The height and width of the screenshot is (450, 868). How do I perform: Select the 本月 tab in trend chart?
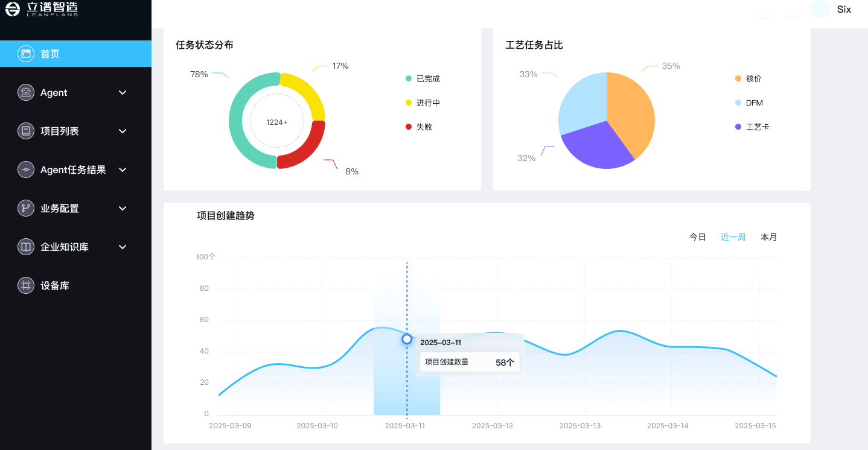click(x=769, y=236)
